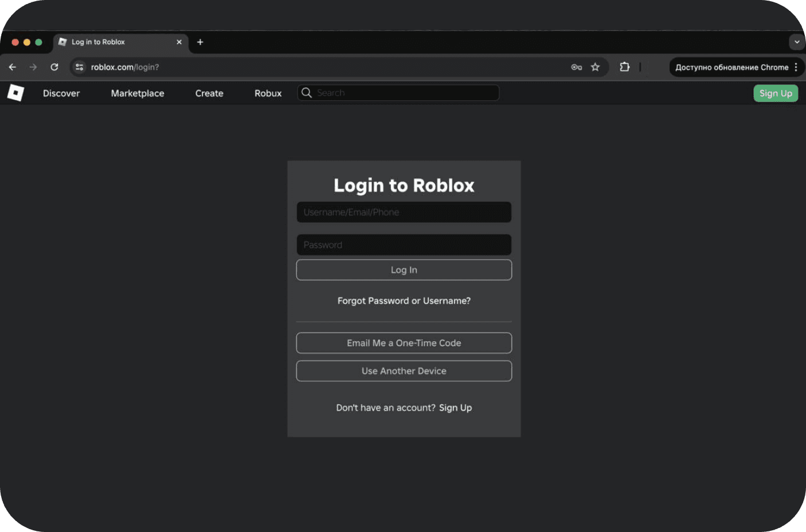Click the browser back arrow

coord(13,67)
